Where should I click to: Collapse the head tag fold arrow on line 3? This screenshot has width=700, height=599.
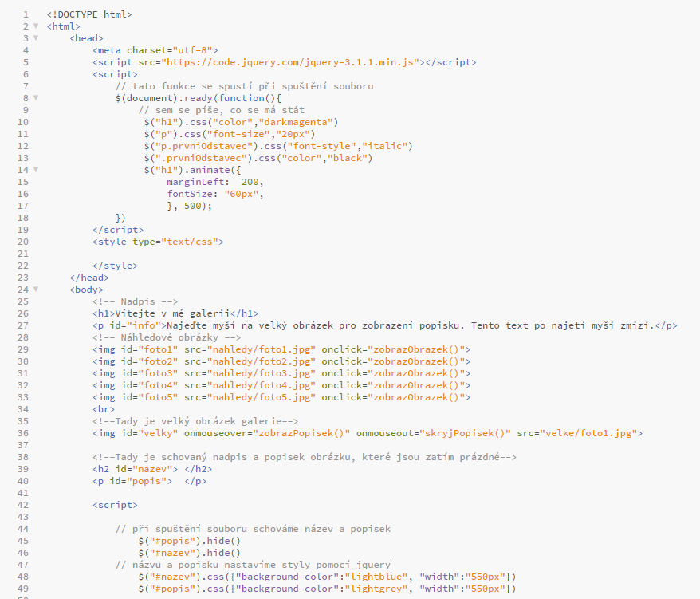point(36,38)
